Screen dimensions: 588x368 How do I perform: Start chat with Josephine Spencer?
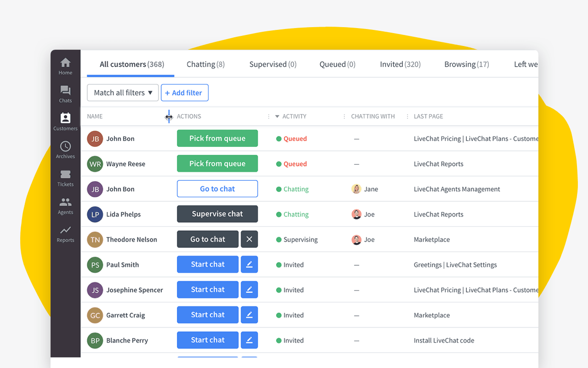click(x=208, y=290)
